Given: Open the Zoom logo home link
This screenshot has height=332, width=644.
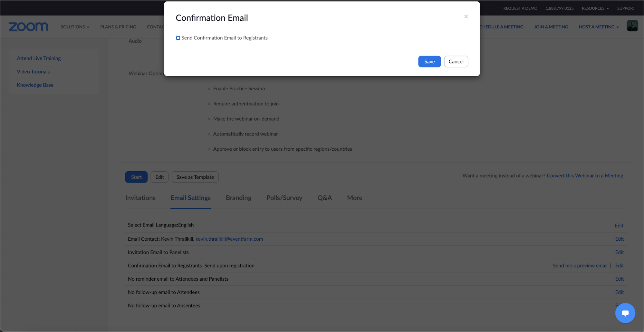Looking at the screenshot, I should tap(28, 27).
